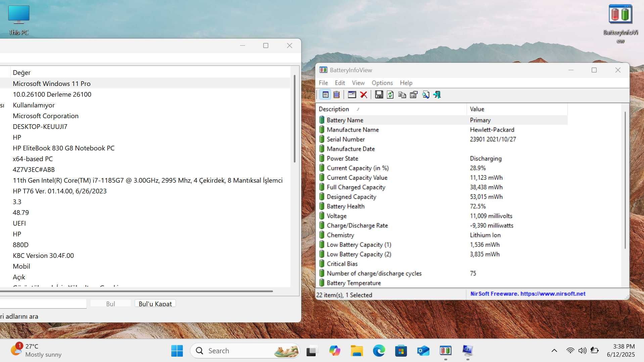The image size is (644, 362).
Task: Click BatteryInfoView vertical scrollbar
Action: pos(625,180)
